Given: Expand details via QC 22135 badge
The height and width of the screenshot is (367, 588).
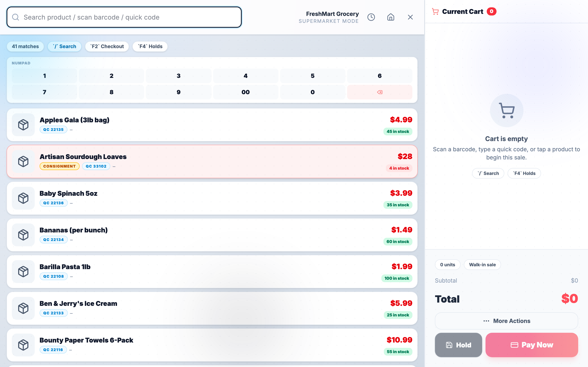Looking at the screenshot, I should coord(53,129).
